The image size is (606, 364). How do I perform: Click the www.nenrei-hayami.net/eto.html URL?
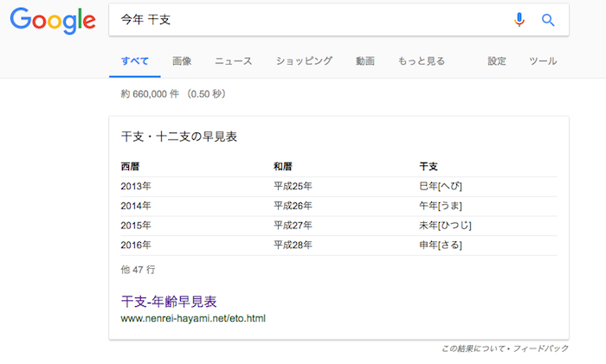click(193, 318)
